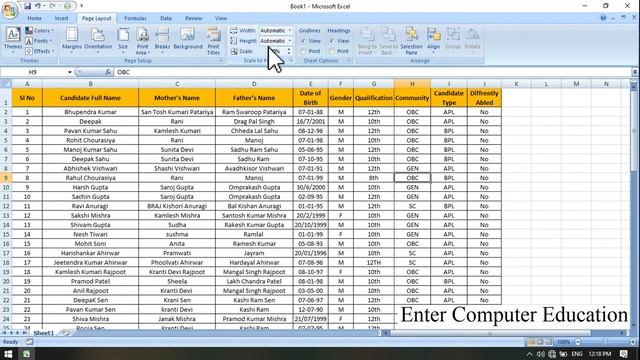Select cell Avadhkisor Vishwari
This screenshot has width=640, height=360.
[254, 168]
